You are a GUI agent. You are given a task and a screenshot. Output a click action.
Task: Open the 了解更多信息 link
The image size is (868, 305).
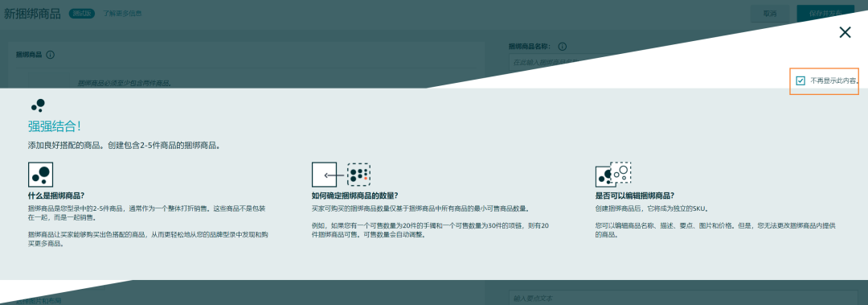pyautogui.click(x=122, y=14)
